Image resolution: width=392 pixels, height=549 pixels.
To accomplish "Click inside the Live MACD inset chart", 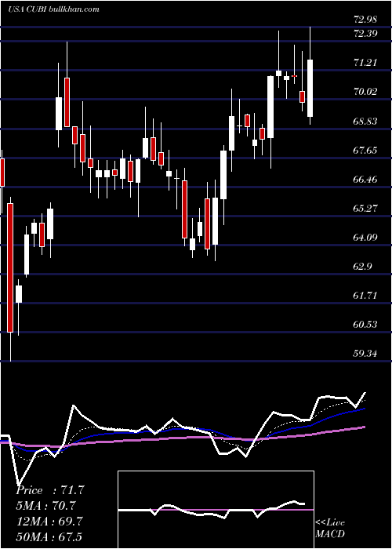I will coord(216,510).
